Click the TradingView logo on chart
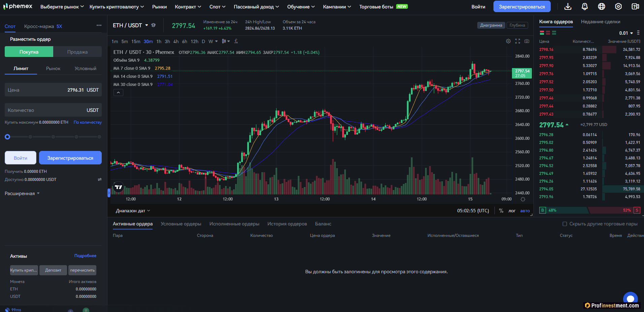Screen dimensions: 644x312 pos(119,187)
